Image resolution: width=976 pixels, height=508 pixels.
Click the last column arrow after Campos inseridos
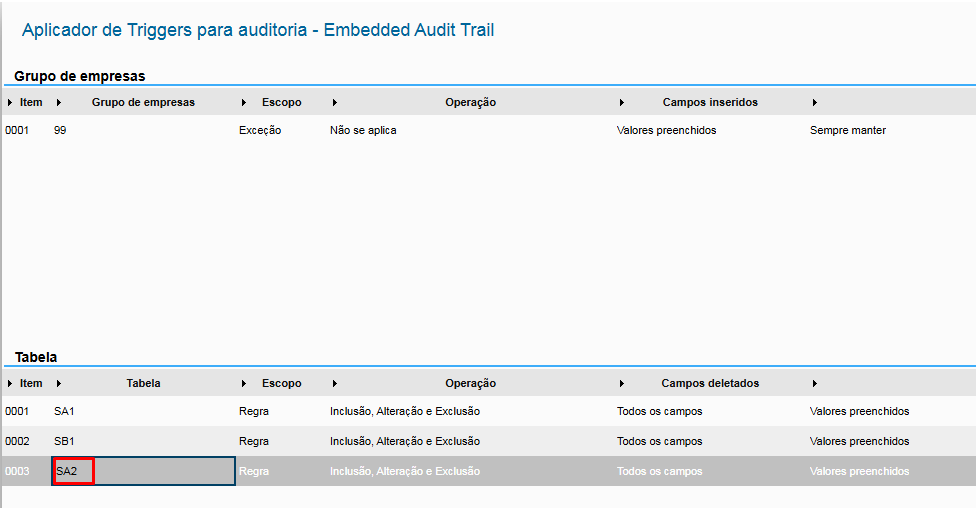[x=815, y=102]
